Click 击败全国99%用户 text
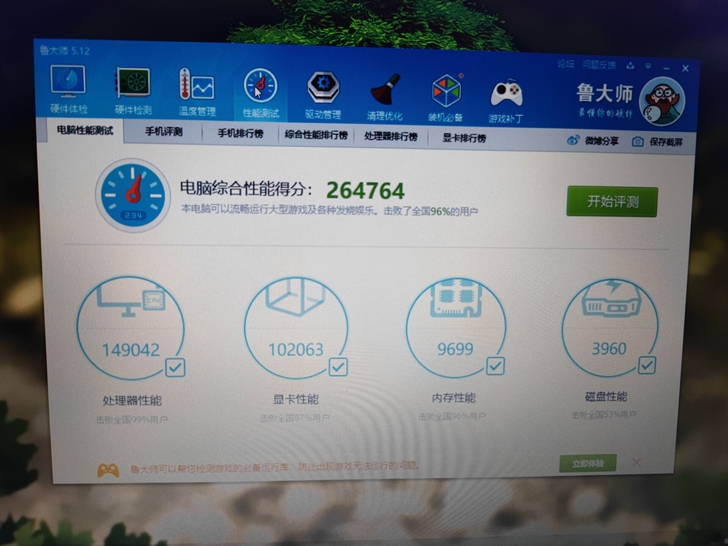Screen dimensions: 728x546 pyautogui.click(x=132, y=420)
